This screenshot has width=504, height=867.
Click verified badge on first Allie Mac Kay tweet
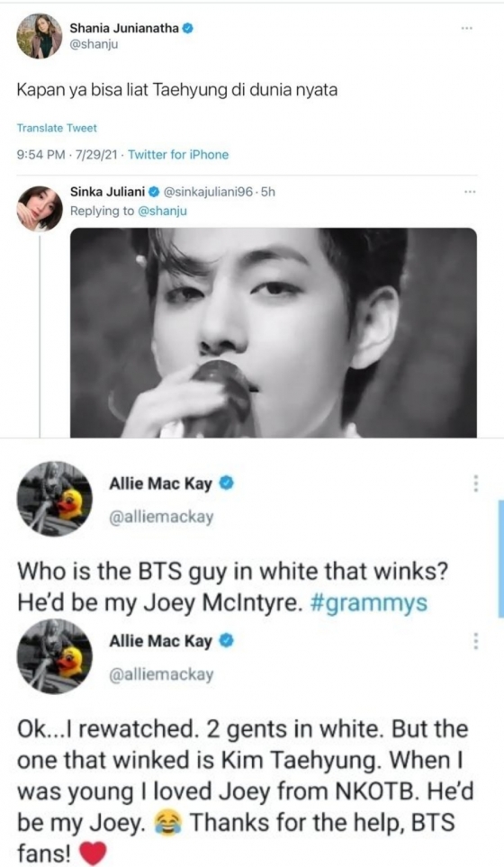[227, 483]
